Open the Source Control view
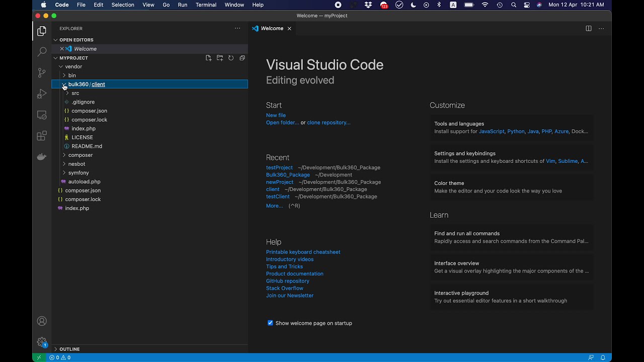 [x=42, y=73]
